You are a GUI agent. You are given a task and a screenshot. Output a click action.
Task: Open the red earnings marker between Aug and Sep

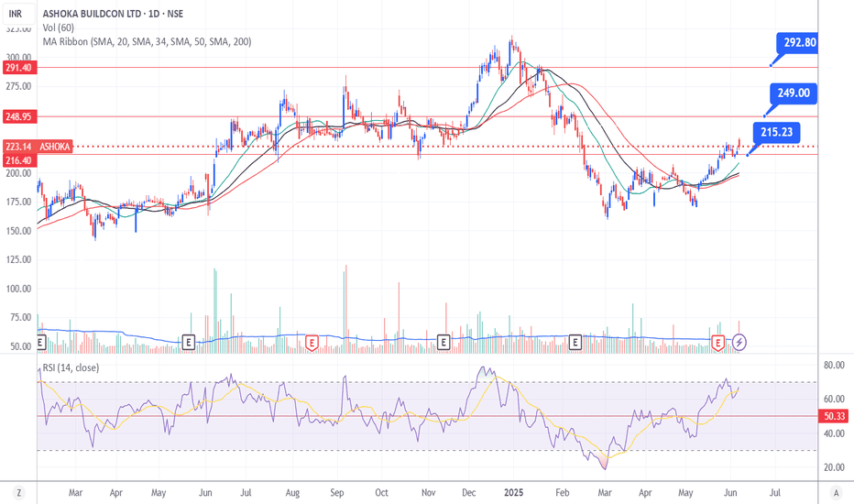pos(312,343)
